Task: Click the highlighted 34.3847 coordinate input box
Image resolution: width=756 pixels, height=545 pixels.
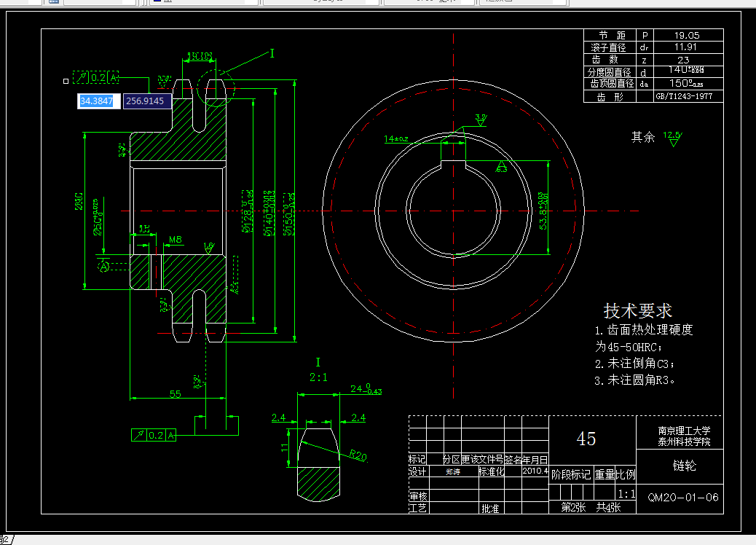Action: [99, 101]
